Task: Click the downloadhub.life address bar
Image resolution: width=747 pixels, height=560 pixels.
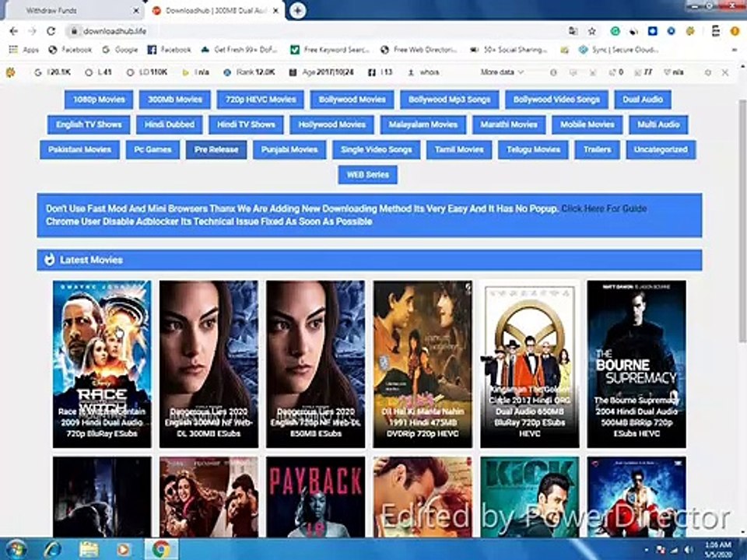Action: 314,31
